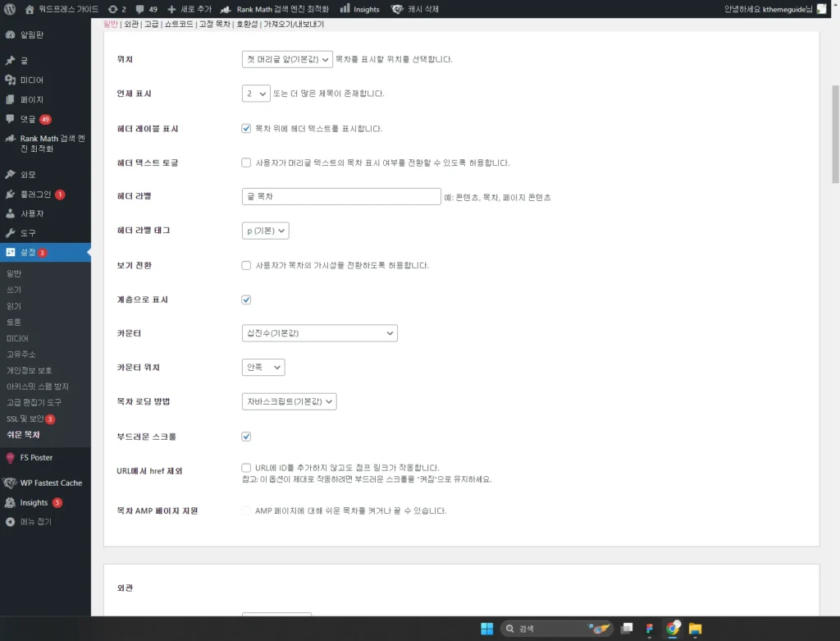Open File Explorer from taskbar
The image size is (840, 641).
696,629
